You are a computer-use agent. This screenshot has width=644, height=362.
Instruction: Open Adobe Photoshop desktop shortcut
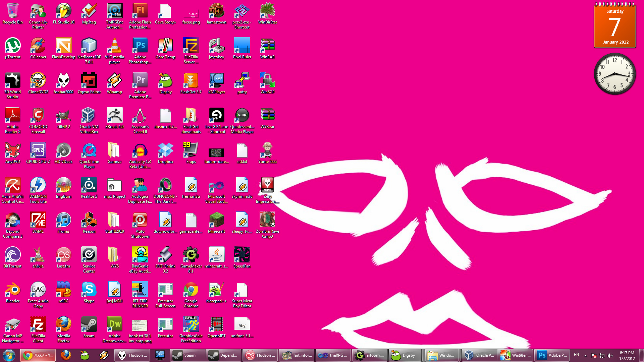(140, 51)
